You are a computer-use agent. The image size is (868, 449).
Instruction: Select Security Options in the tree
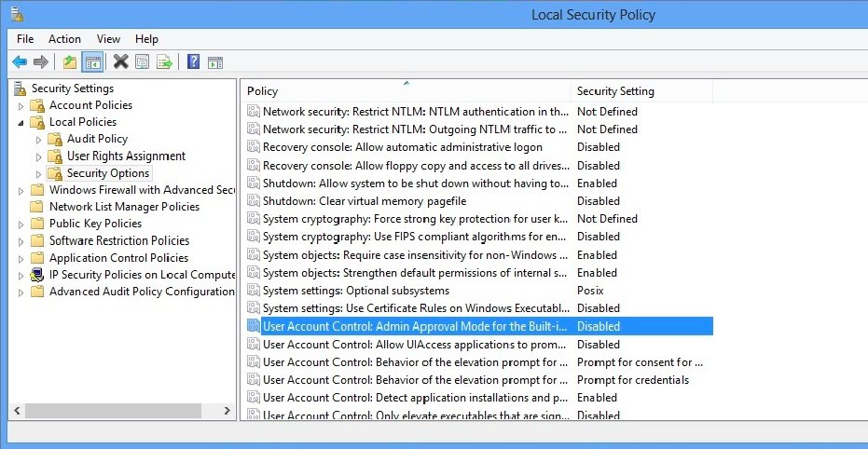click(x=108, y=173)
